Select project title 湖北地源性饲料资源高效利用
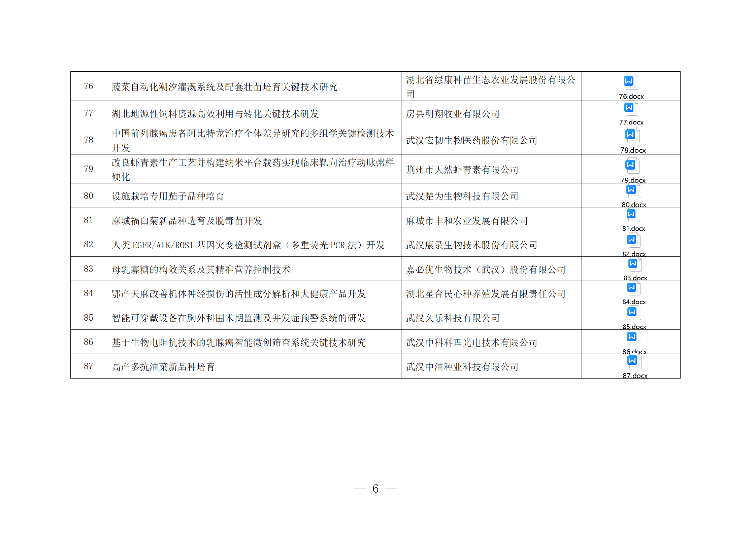The image size is (756, 534). click(215, 114)
